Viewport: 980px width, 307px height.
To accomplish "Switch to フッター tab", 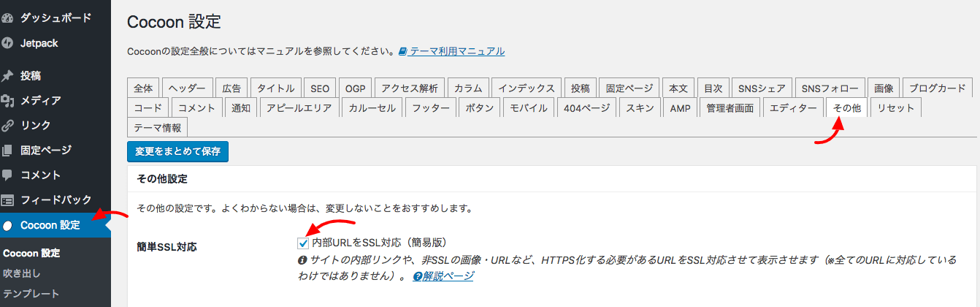I will pyautogui.click(x=431, y=108).
